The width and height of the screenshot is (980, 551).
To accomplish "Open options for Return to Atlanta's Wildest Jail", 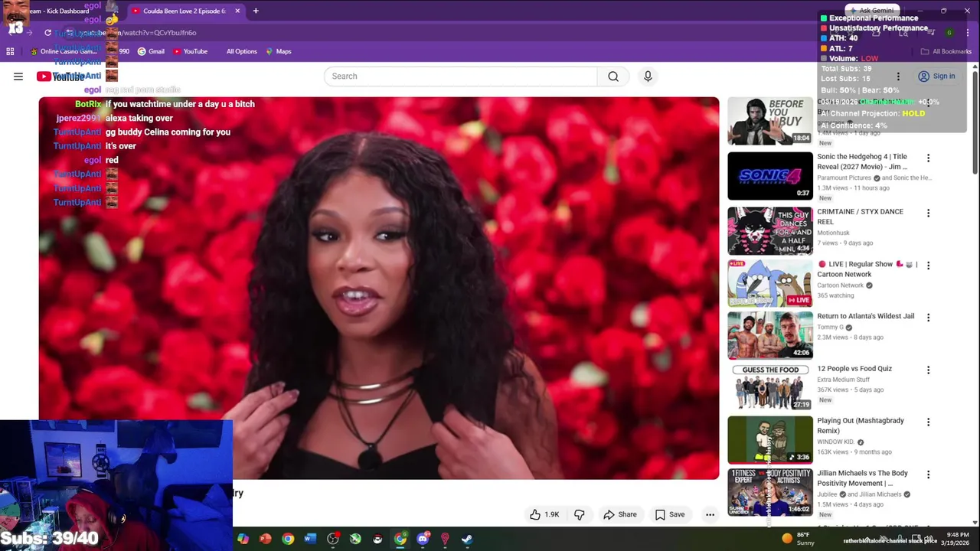I will (928, 318).
